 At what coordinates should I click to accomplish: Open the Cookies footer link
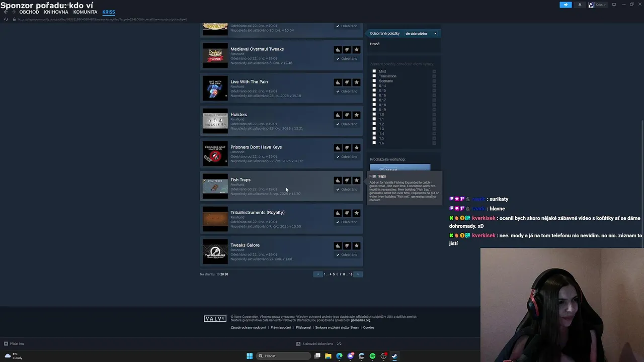[369, 327]
